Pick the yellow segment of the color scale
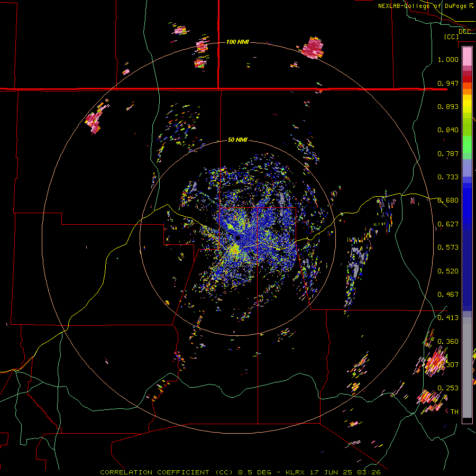This screenshot has width=476, height=476. (467, 105)
